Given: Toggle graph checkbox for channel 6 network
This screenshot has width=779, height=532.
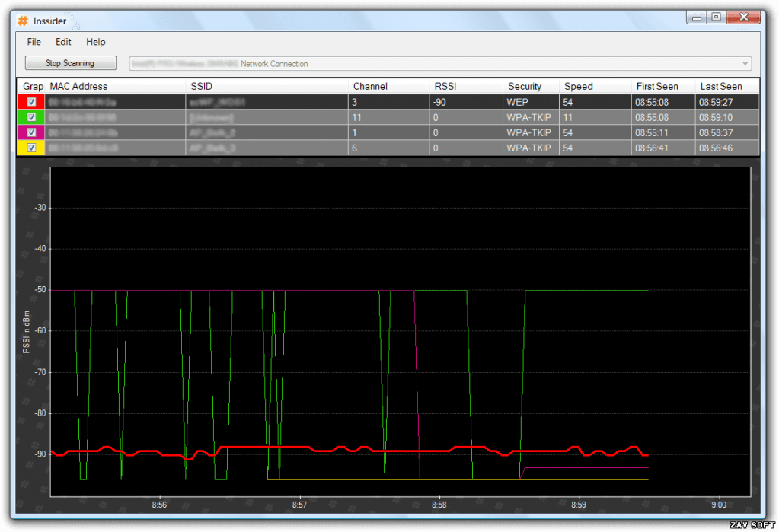Looking at the screenshot, I should [x=31, y=148].
